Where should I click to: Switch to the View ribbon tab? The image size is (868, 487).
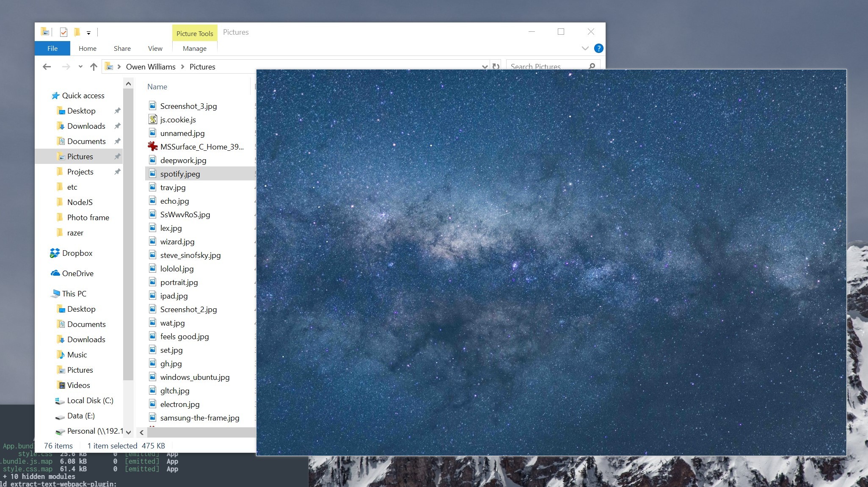pyautogui.click(x=155, y=48)
